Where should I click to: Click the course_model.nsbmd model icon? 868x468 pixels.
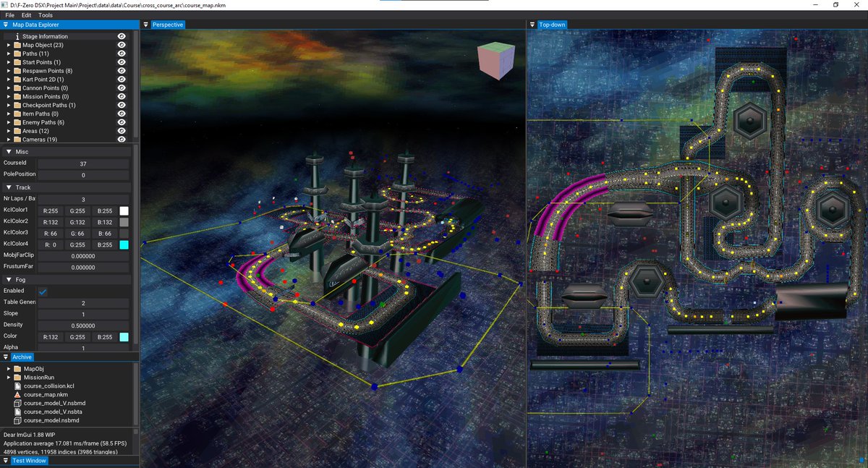click(x=17, y=420)
